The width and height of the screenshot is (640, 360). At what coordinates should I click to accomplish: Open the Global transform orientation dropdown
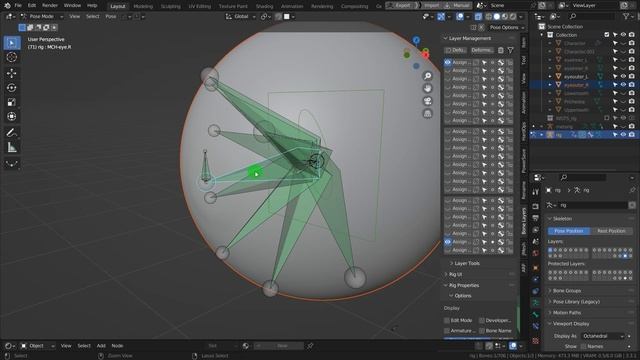[x=241, y=17]
